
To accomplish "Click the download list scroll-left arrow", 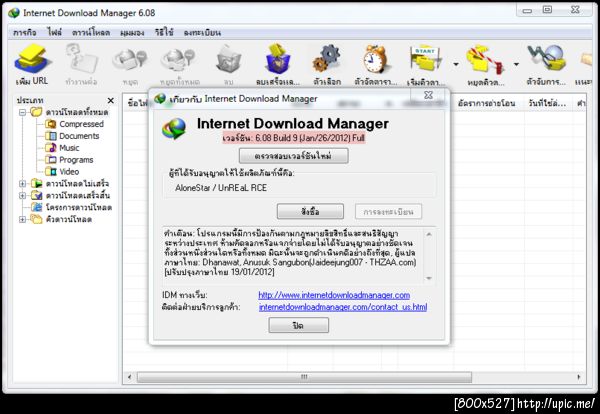I will coord(129,377).
